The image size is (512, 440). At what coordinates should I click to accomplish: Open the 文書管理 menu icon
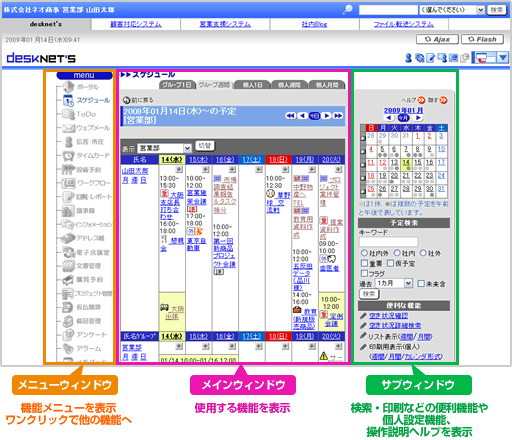coord(69,266)
